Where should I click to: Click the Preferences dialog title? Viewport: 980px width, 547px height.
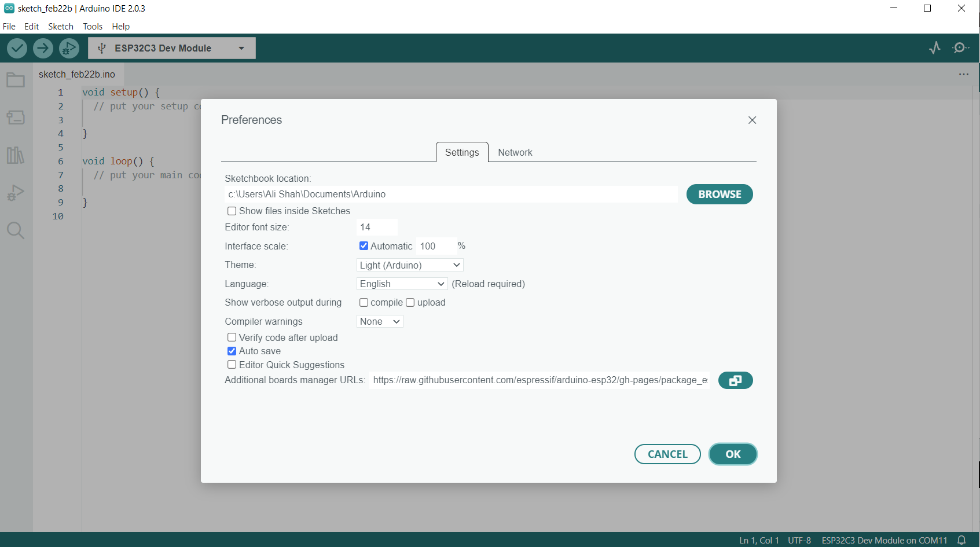click(x=251, y=120)
